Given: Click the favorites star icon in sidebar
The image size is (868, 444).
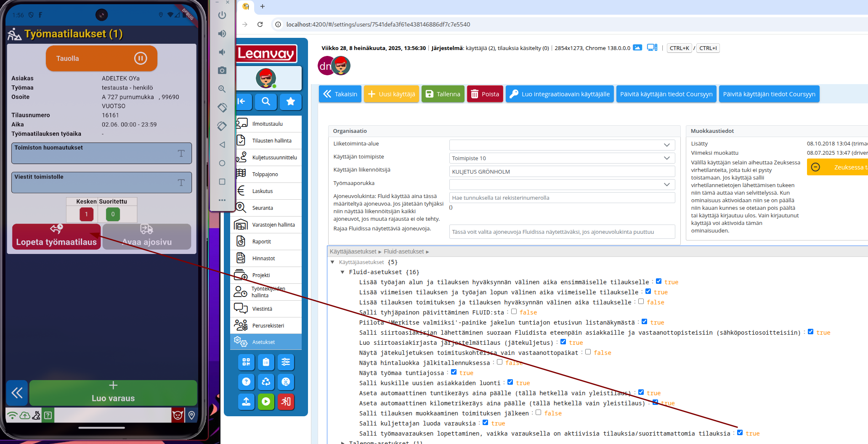Looking at the screenshot, I should (291, 101).
